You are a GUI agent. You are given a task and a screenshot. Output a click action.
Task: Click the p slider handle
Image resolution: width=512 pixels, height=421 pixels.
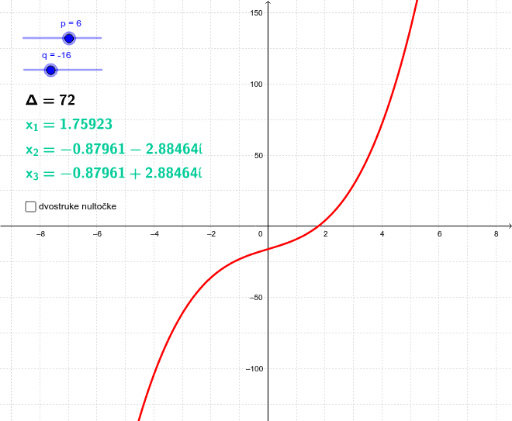pos(69,38)
